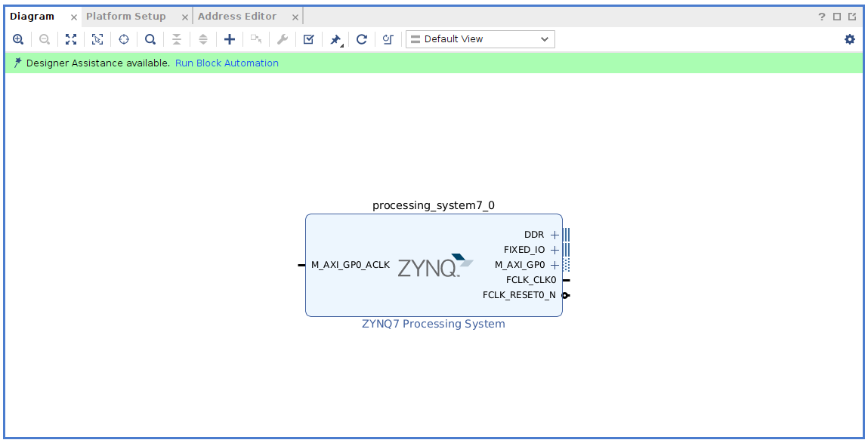Click the M_AXI_GP0 port label
868x443 pixels.
520,265
